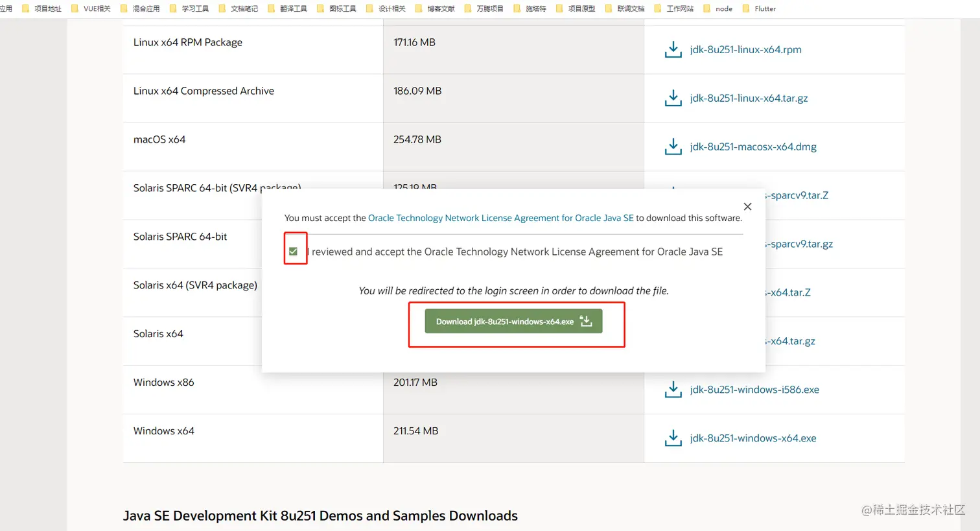
Task: Open the jdk-8u251-linux-x64.rpm download link
Action: [745, 50]
